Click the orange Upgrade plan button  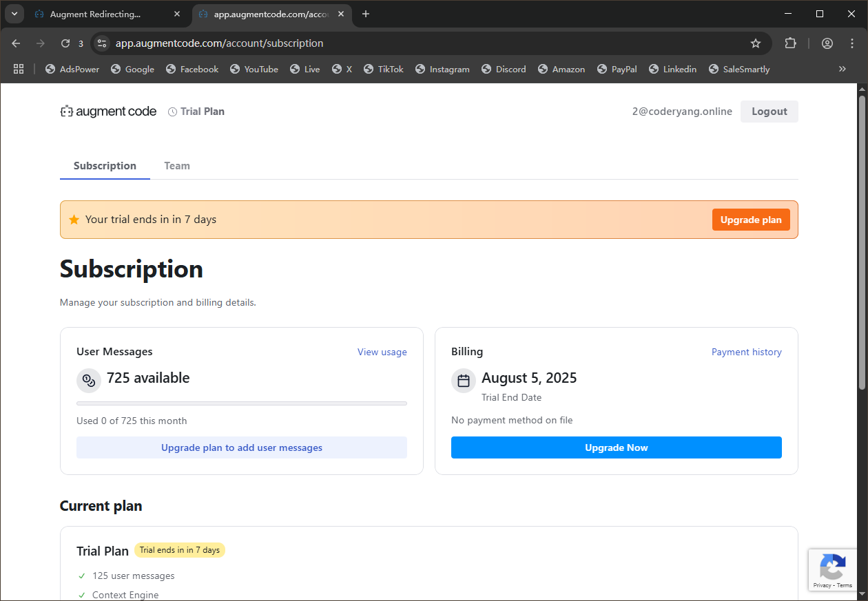[x=751, y=220]
